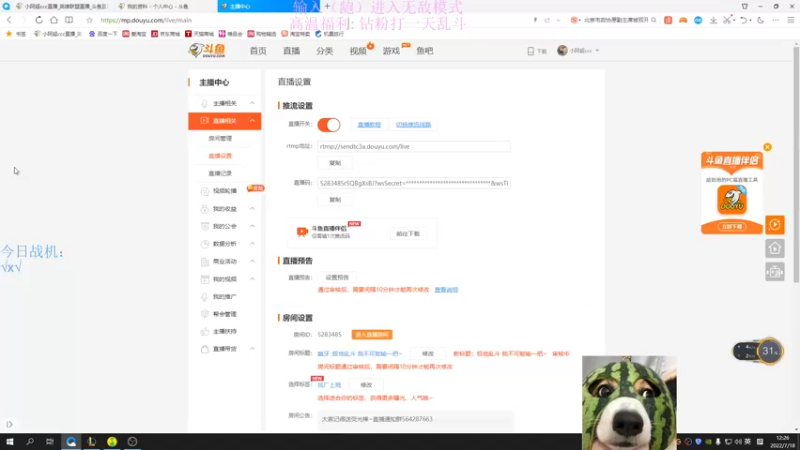
Task: Click 修改 next to room title
Action: (x=428, y=354)
